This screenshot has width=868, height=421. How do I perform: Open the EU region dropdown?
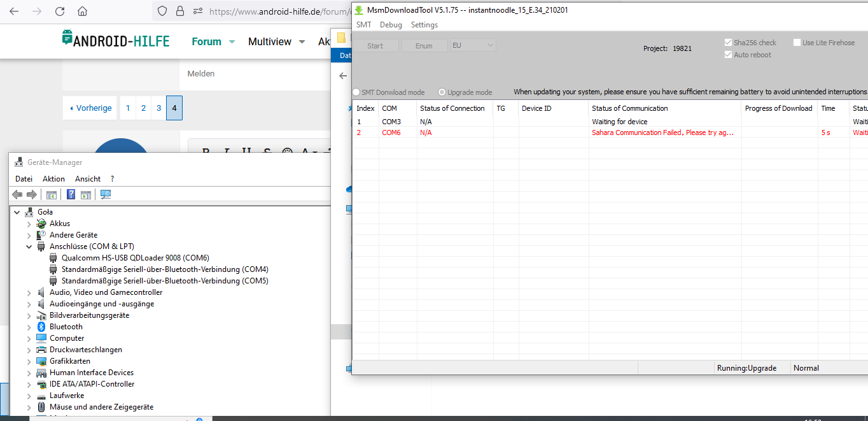coord(473,45)
